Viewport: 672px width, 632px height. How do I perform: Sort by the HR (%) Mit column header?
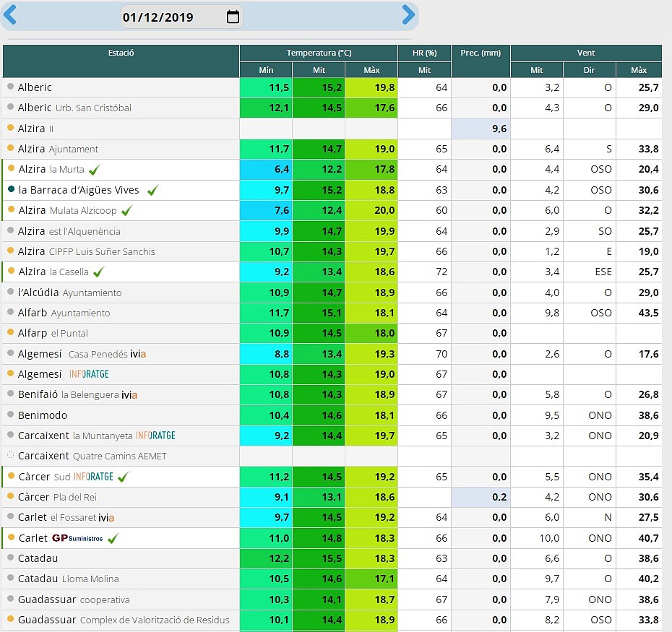[424, 70]
